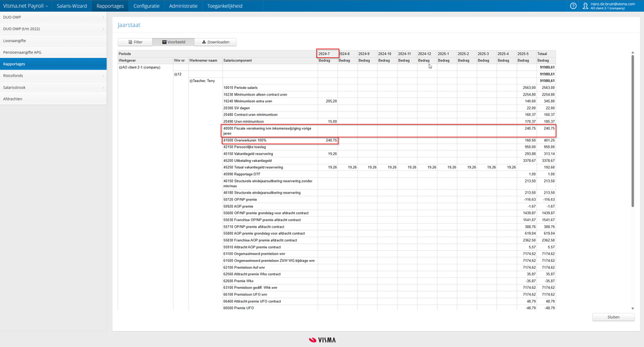Click the vertical scrollbar of the report
Screen dimensions: 644x347
(632, 132)
